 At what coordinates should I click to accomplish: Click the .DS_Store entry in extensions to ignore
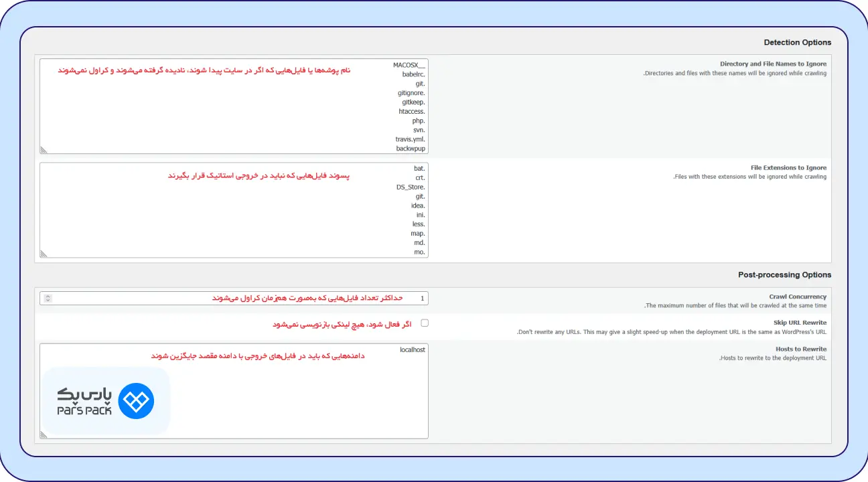(x=411, y=187)
